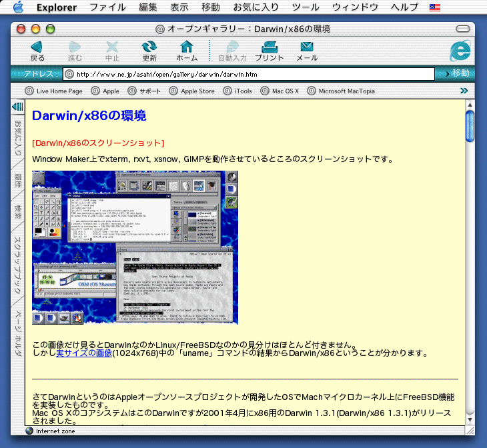Viewport: 487px width, 448px height.
Task: Open the スクラップブック side tab
Action: click(x=18, y=265)
